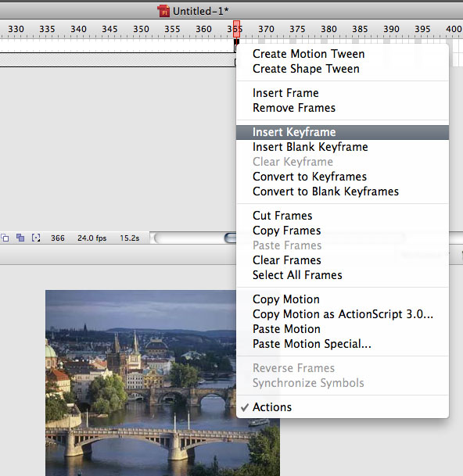463x476 pixels.
Task: Click the current frame number 366
Action: (x=57, y=238)
